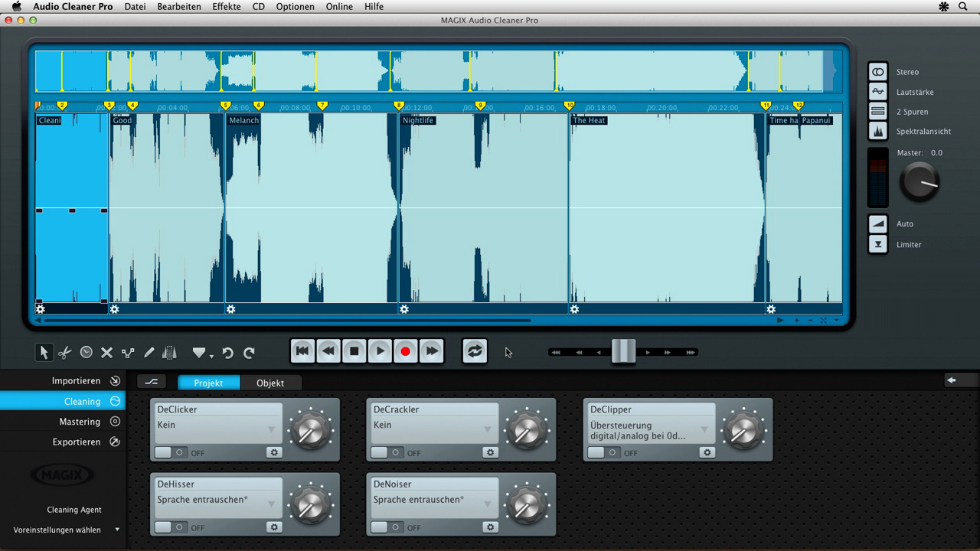Open the DeNoiser settings gear

[491, 527]
